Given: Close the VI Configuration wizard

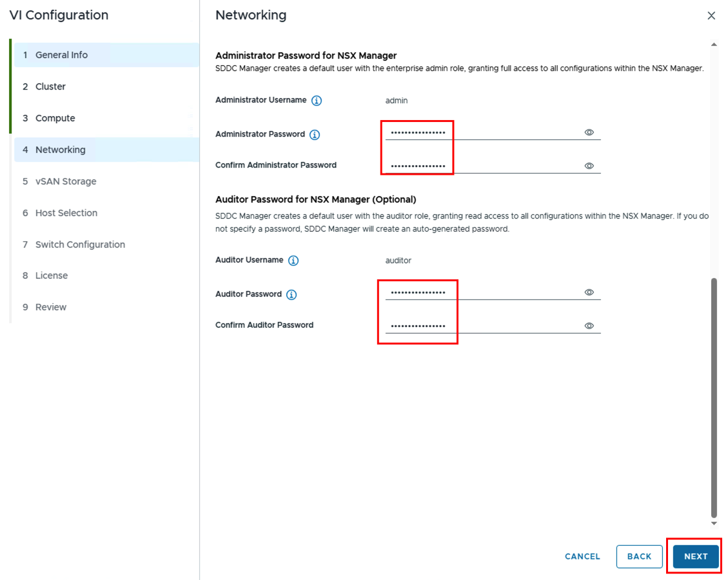Looking at the screenshot, I should click(711, 15).
